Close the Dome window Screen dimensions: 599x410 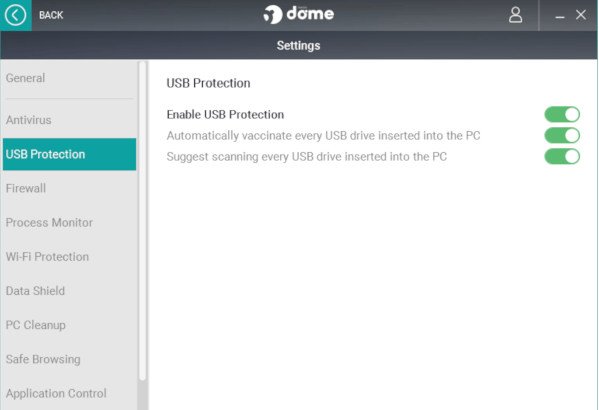581,15
